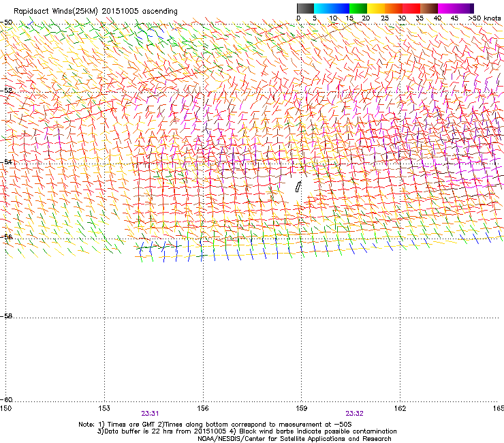Screen dimensions: 504x443
Task: Click the '-54' latitude axis label
Action: coord(6,162)
